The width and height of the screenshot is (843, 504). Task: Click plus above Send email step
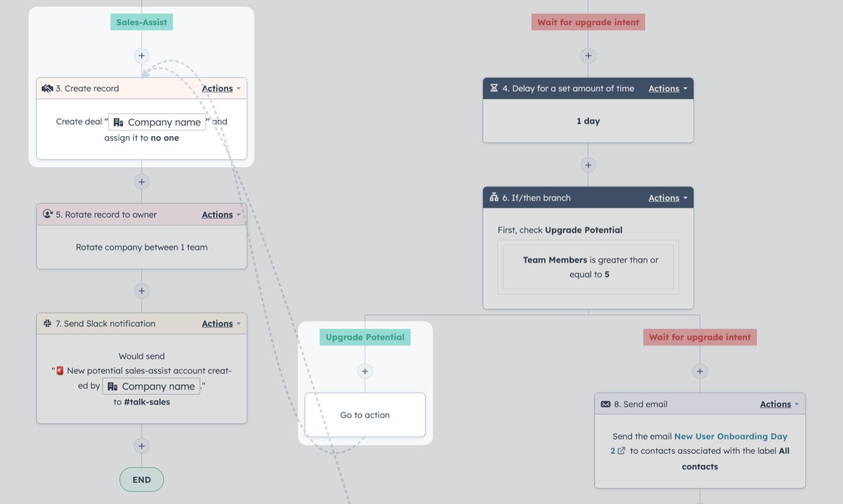[x=700, y=371]
